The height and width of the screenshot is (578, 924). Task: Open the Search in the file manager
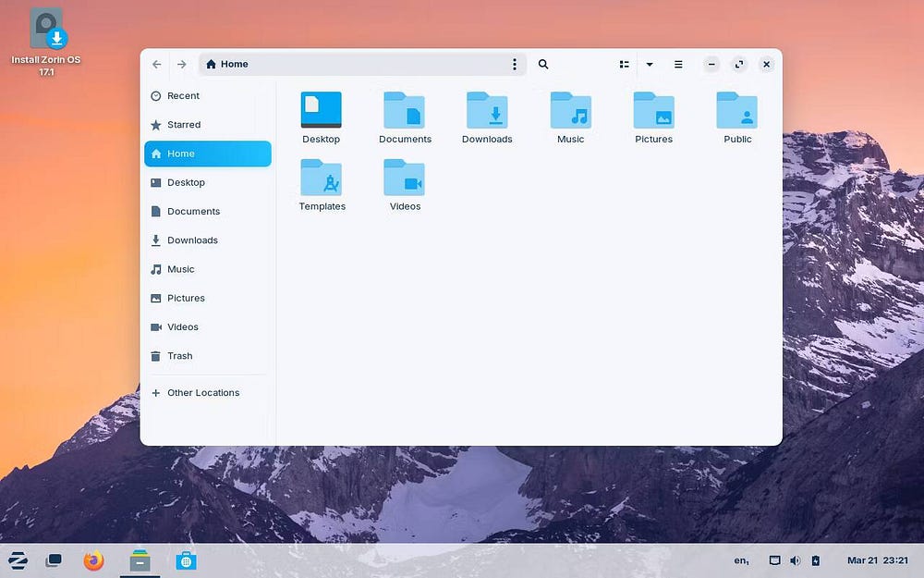click(543, 64)
